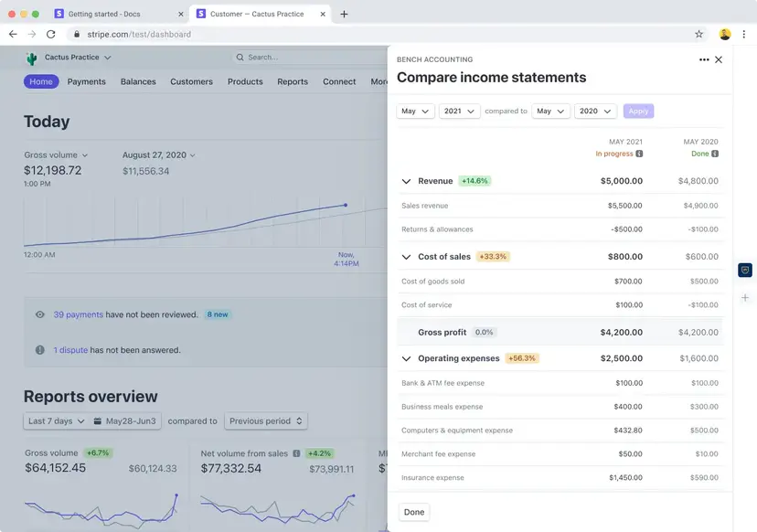
Task: Collapse the Revenue section chevron
Action: [406, 181]
